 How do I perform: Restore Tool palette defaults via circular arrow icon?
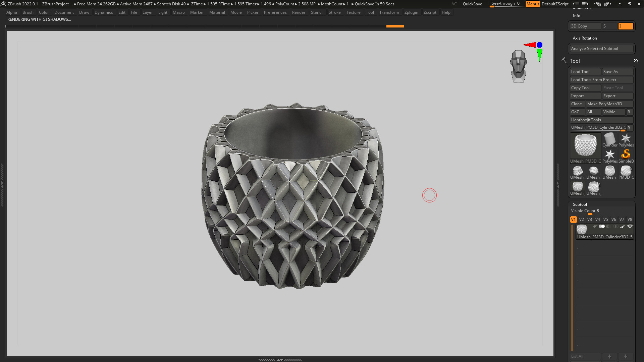click(x=636, y=61)
